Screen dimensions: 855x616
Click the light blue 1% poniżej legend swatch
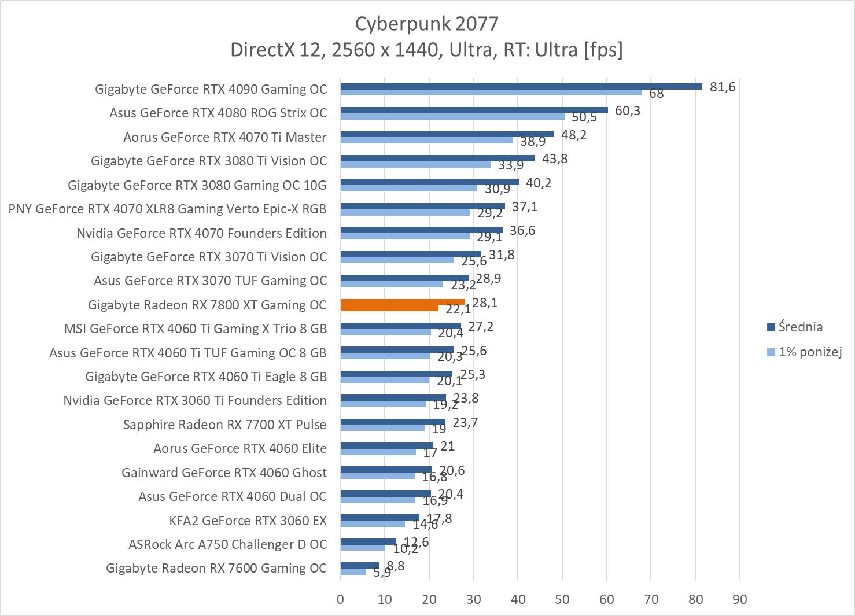[771, 352]
